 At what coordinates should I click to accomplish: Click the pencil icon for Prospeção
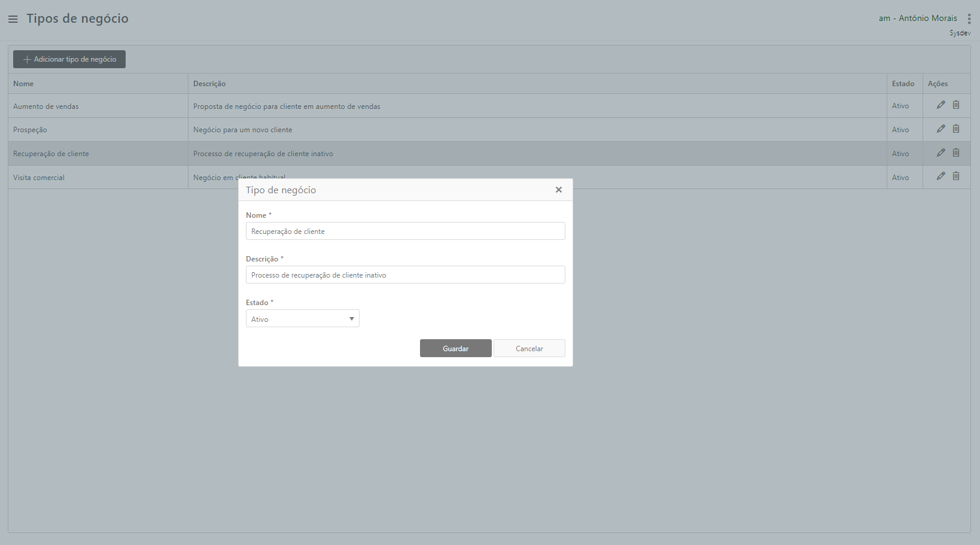click(941, 129)
